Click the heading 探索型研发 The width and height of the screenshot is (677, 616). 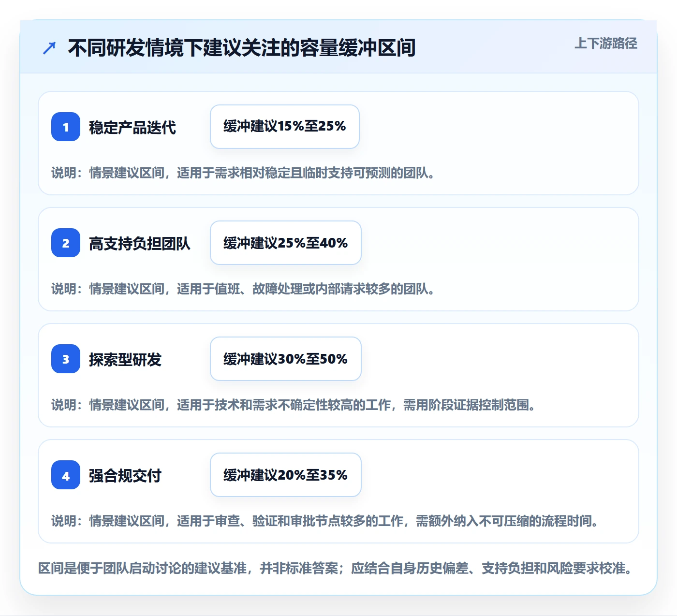[x=125, y=360]
